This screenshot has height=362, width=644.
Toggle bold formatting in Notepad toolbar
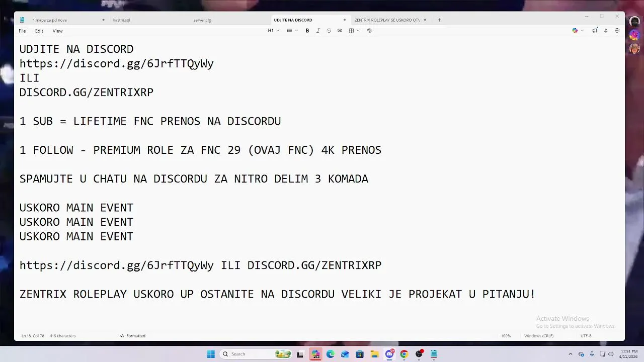click(x=307, y=31)
